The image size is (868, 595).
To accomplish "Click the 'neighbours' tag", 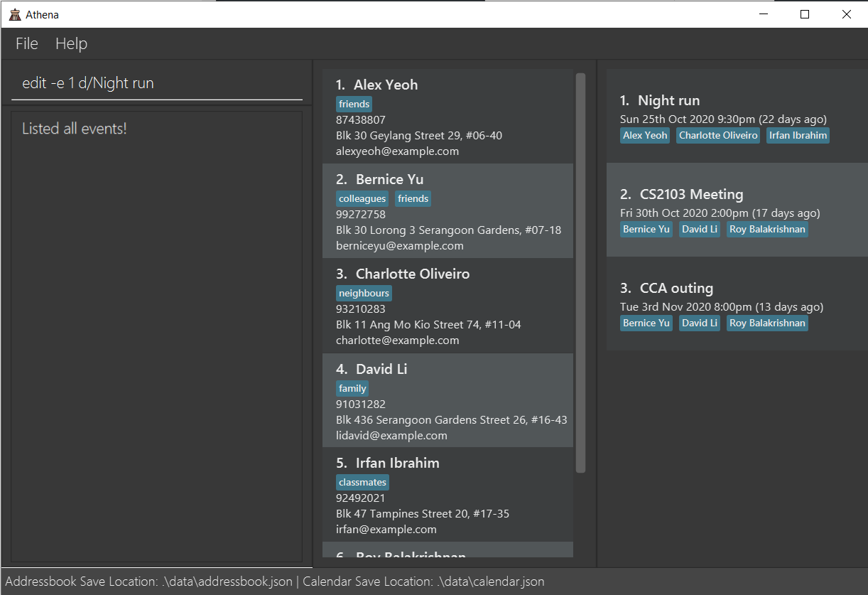I will point(364,293).
